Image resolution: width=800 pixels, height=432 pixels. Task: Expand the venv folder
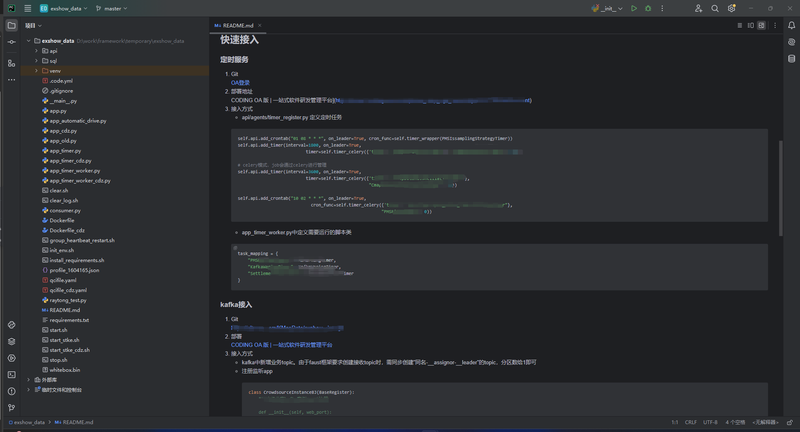point(36,71)
